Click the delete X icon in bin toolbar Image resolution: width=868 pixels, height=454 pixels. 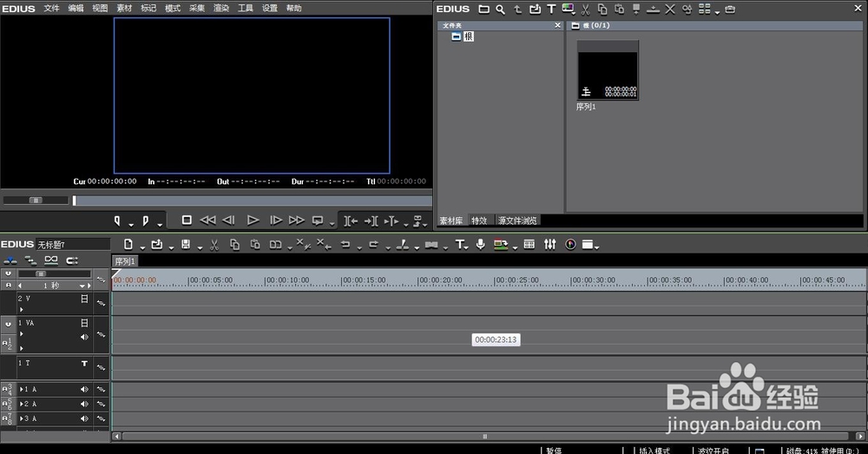670,9
